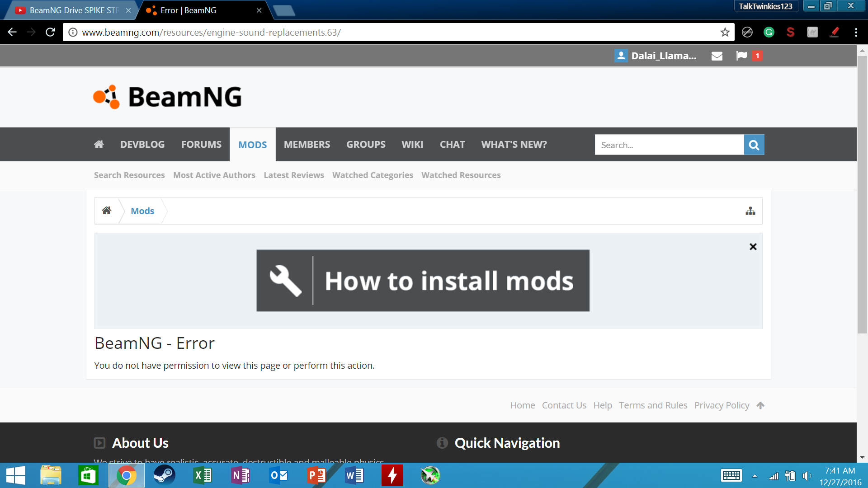The image size is (868, 488).
Task: Click the How to install mods banner
Action: [x=423, y=281]
